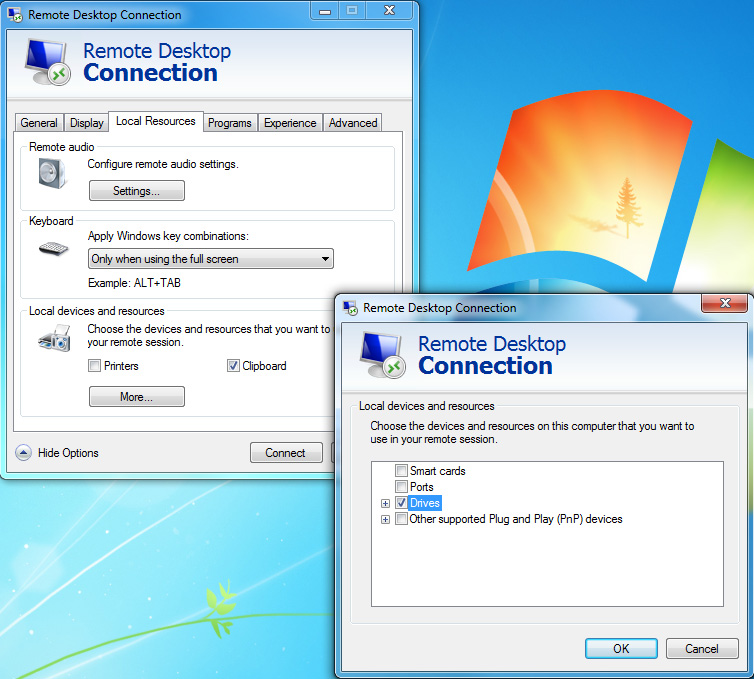Open the Programs tab
Screen dimensions: 754x679
(x=230, y=123)
